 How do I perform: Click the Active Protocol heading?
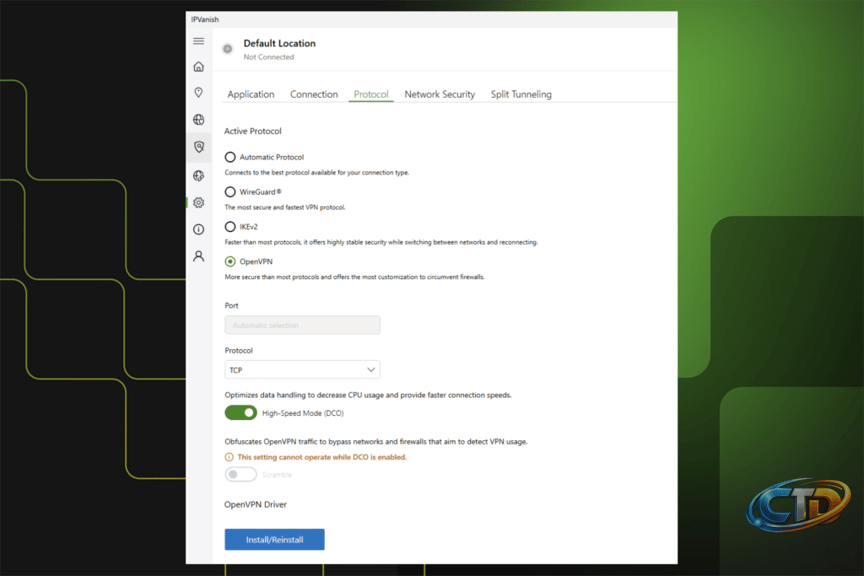click(252, 131)
